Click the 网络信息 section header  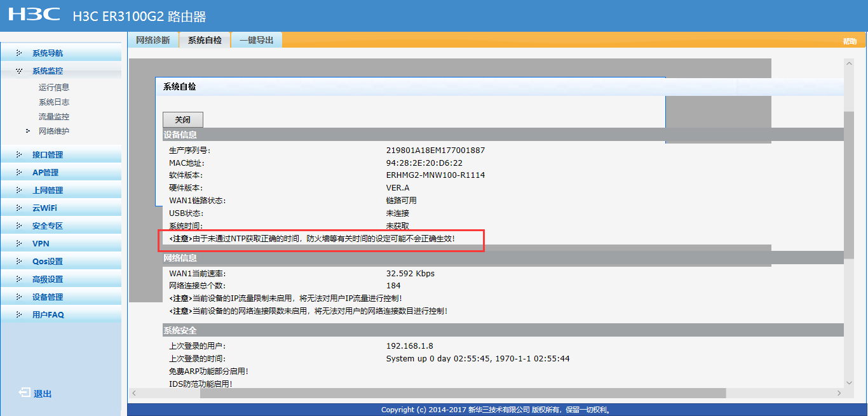(180, 258)
